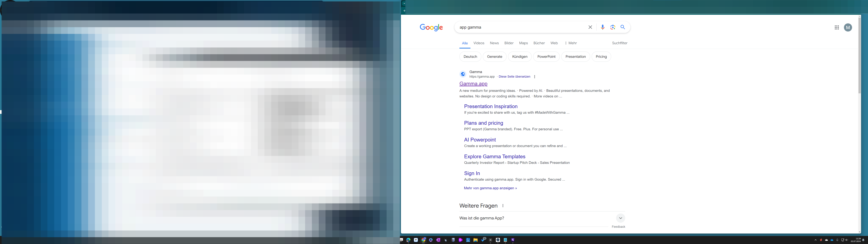This screenshot has height=244, width=868.
Task: Open the OneDrive blue cloud tray icon
Action: (832, 240)
